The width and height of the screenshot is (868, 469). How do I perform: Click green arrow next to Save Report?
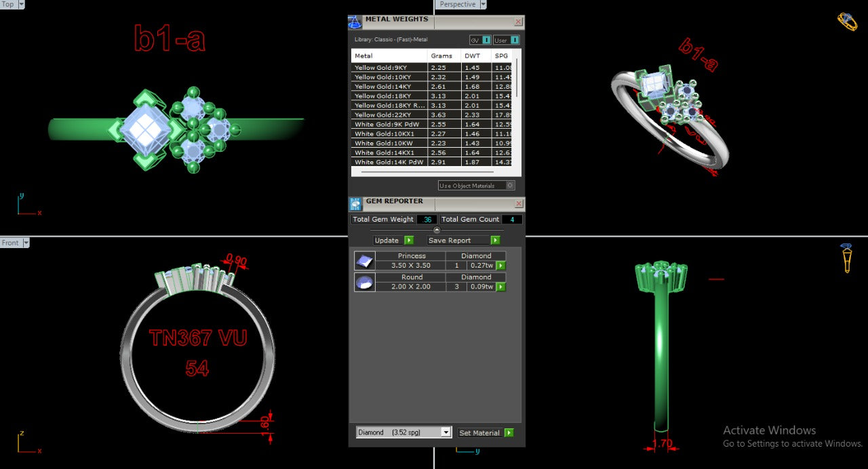495,241
